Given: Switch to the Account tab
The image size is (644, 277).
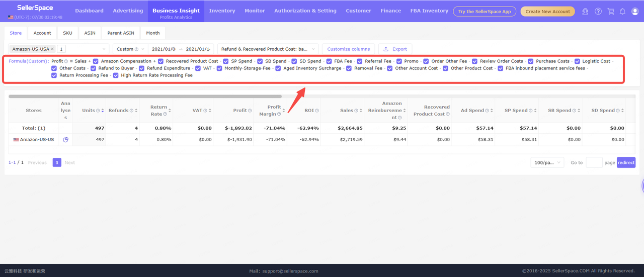Looking at the screenshot, I should pyautogui.click(x=42, y=33).
